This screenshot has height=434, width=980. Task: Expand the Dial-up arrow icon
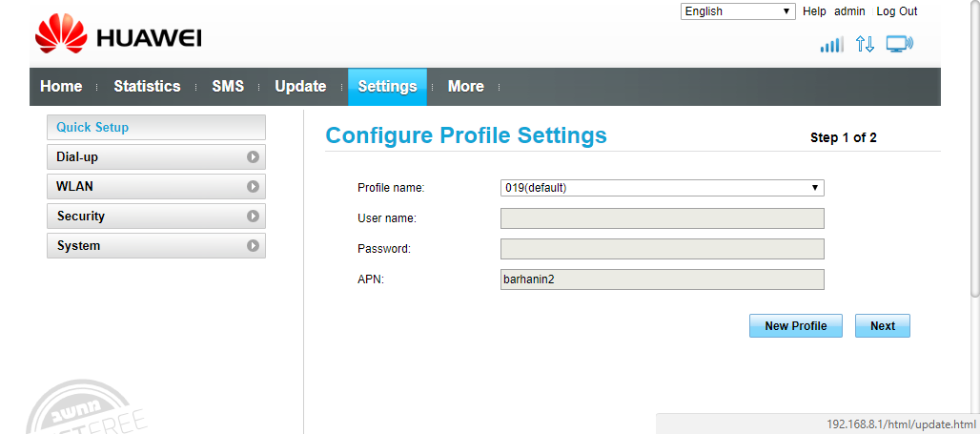[253, 157]
